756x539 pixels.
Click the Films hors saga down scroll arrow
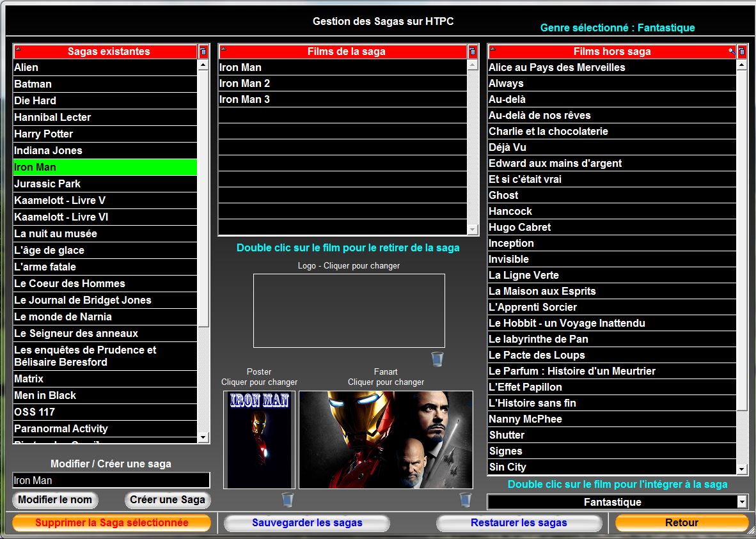[742, 469]
